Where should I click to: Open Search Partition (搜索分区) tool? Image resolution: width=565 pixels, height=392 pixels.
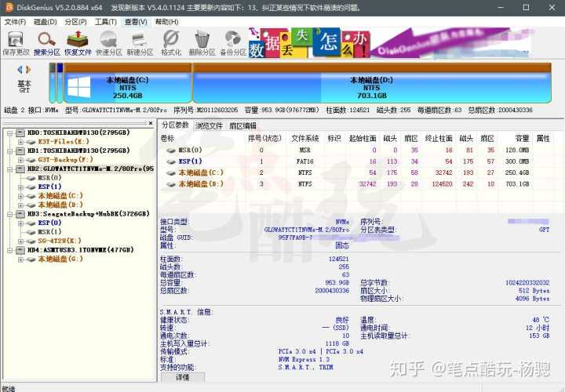[47, 43]
